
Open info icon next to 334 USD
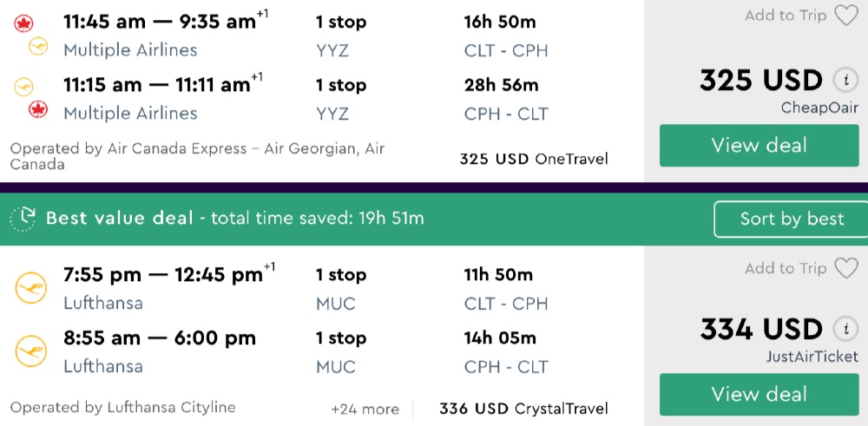(x=844, y=329)
